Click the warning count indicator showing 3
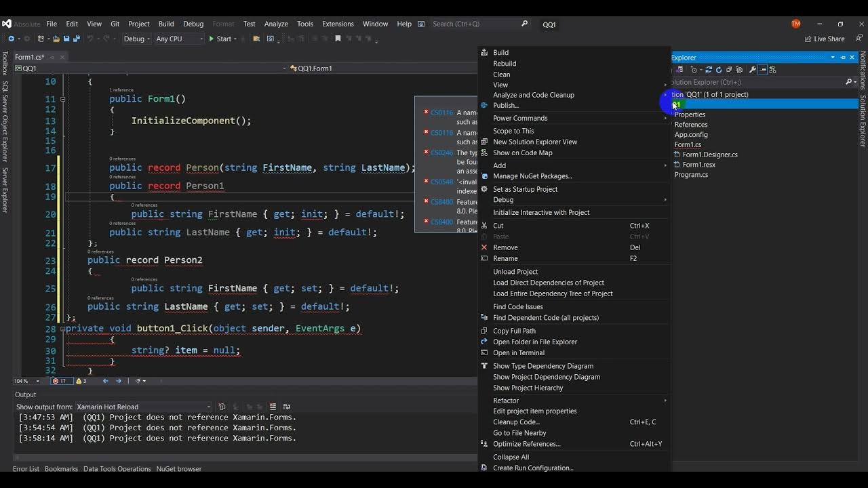Screen dimensions: 868x488 click(x=81, y=381)
